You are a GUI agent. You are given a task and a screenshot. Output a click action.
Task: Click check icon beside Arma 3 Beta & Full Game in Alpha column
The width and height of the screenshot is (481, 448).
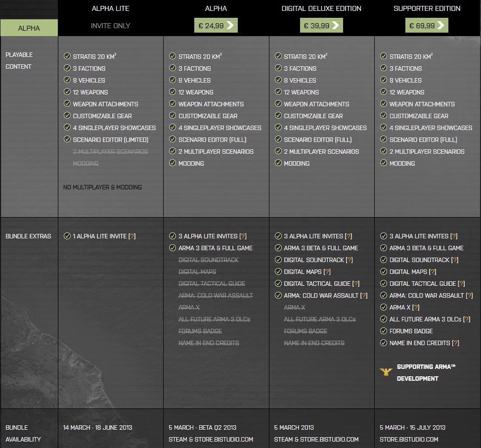tap(173, 248)
